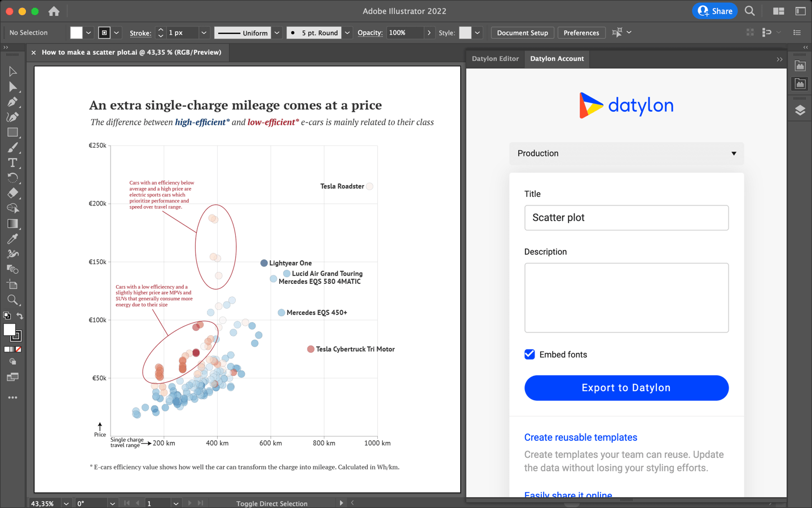Pick the Eraser tool
The height and width of the screenshot is (508, 812).
12,193
